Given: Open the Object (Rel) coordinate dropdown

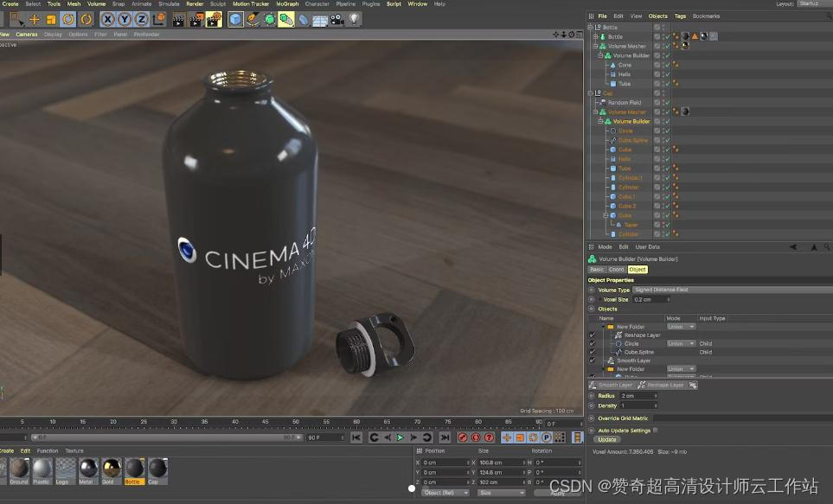Looking at the screenshot, I should point(445,493).
